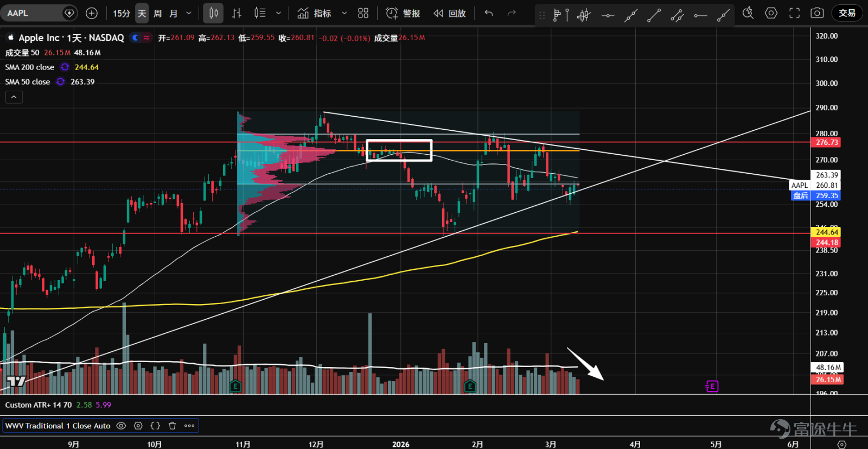Open the 指标 indicators menu
Screen dimensions: 868x449
(x=315, y=13)
